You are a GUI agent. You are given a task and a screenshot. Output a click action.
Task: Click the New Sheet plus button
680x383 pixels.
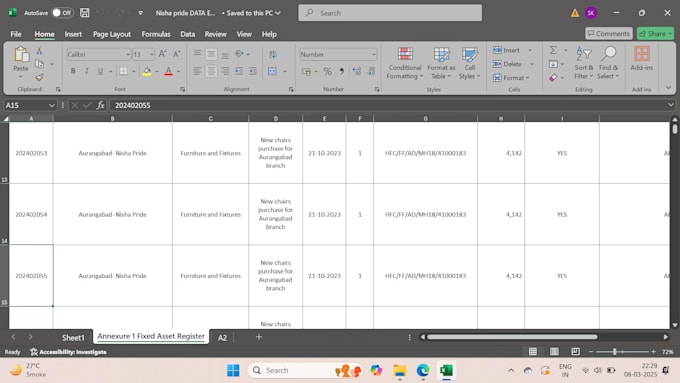[x=259, y=337]
